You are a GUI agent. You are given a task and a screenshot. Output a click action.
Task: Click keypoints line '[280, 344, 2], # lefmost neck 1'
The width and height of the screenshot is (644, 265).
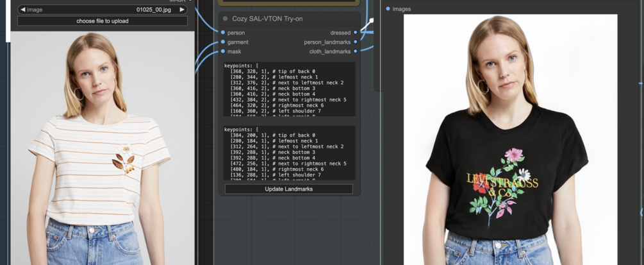[274, 77]
